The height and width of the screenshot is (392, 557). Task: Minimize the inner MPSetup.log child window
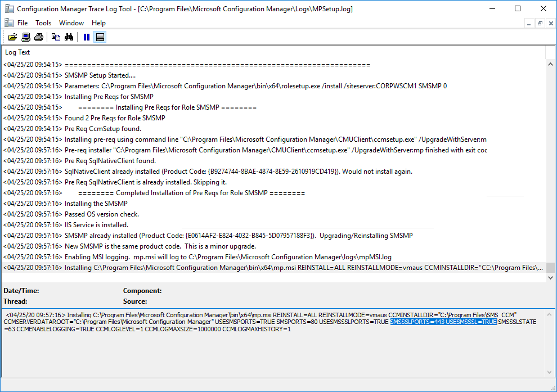(x=529, y=23)
